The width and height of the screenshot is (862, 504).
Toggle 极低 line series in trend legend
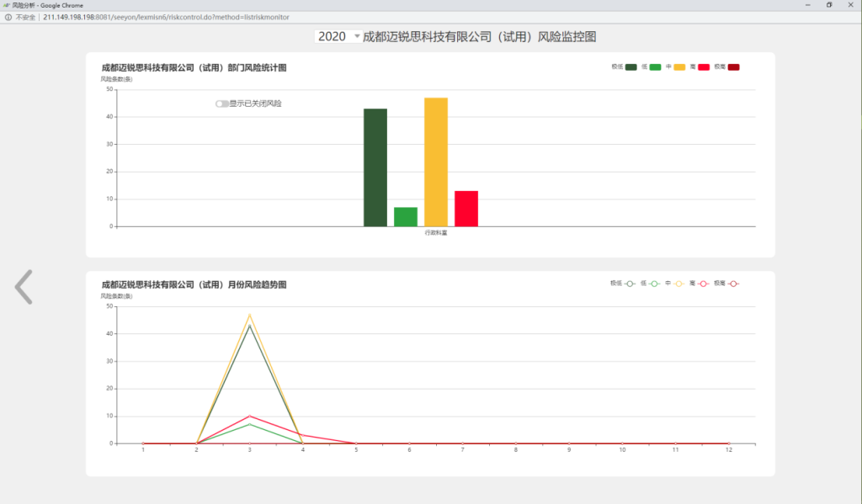(x=631, y=284)
